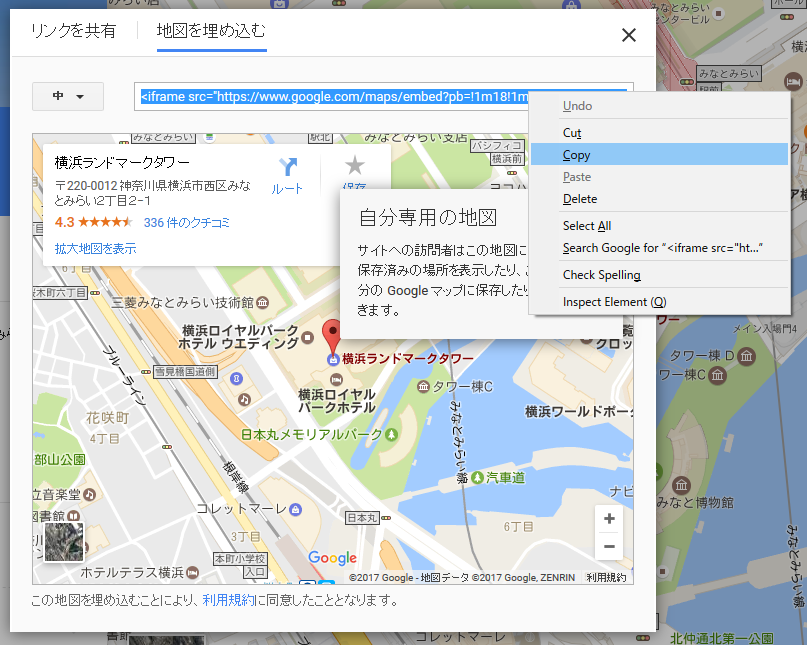
Task: Click the みなとみらい station label on background map
Action: (x=729, y=74)
